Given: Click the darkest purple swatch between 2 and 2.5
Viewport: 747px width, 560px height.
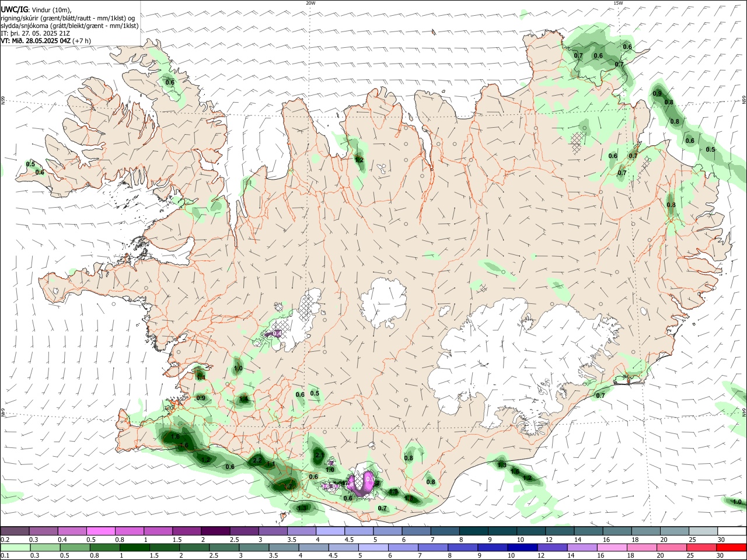Looking at the screenshot, I should pos(215,531).
